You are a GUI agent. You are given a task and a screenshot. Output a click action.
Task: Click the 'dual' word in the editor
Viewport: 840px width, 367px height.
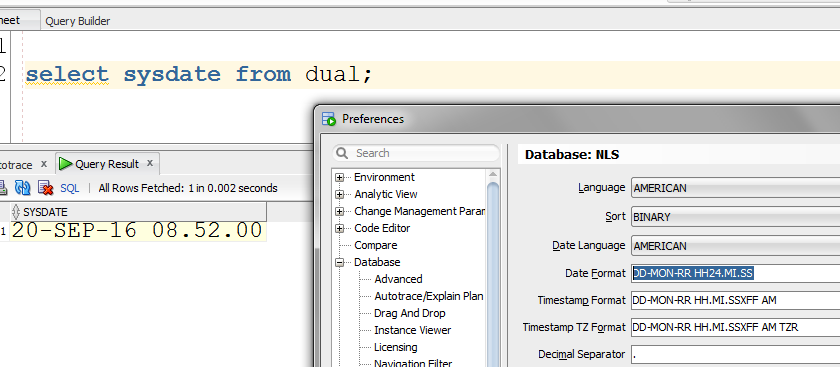pos(333,74)
